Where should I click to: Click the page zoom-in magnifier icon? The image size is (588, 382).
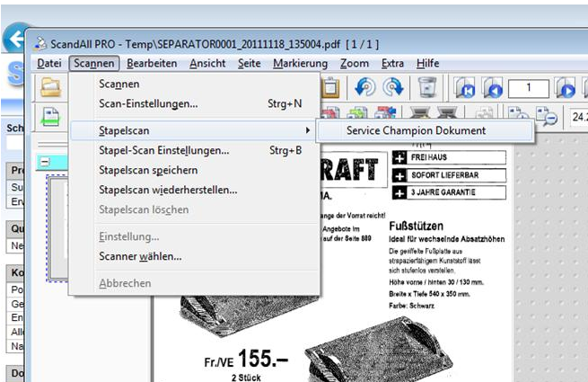point(518,115)
